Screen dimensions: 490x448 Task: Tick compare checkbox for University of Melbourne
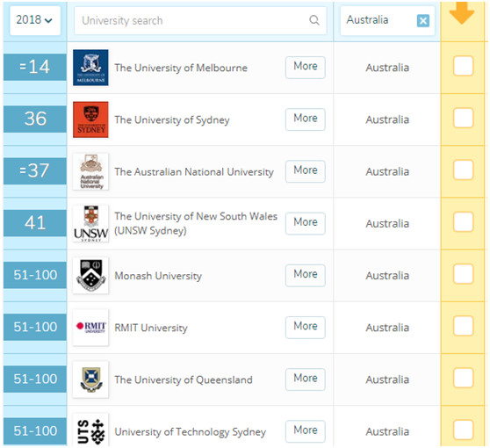pos(463,66)
